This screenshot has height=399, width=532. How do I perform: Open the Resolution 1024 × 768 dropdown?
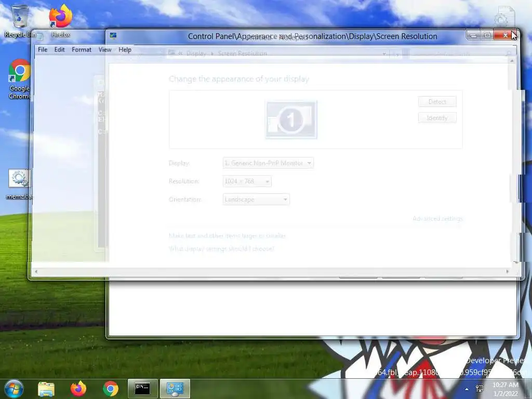click(247, 181)
